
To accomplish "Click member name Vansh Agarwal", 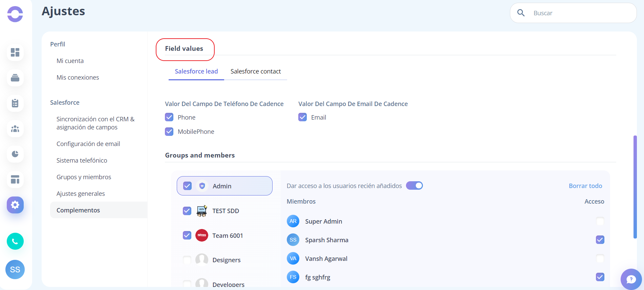I will [326, 258].
